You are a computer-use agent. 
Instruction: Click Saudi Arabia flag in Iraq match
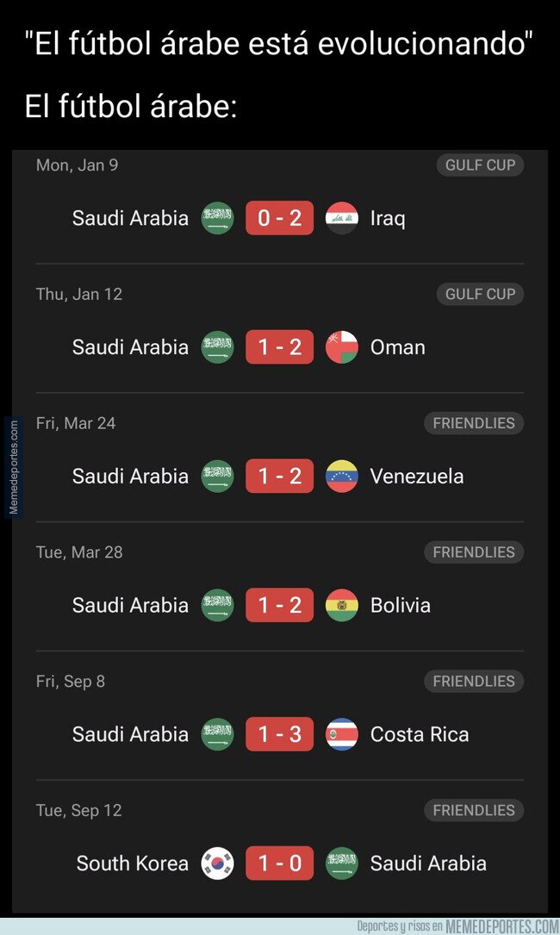click(x=217, y=218)
